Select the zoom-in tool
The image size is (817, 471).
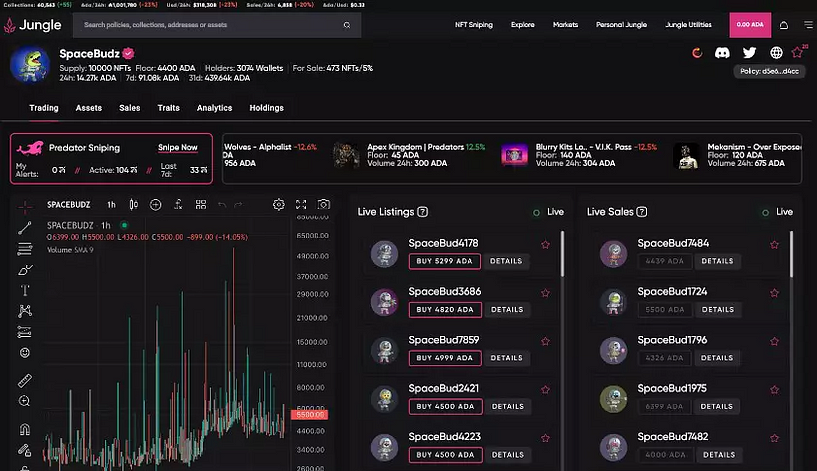click(24, 401)
